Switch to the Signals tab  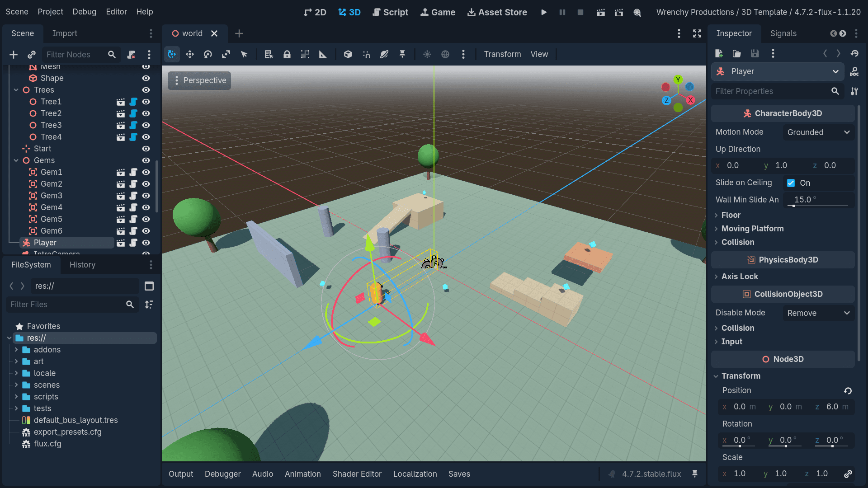tap(783, 33)
